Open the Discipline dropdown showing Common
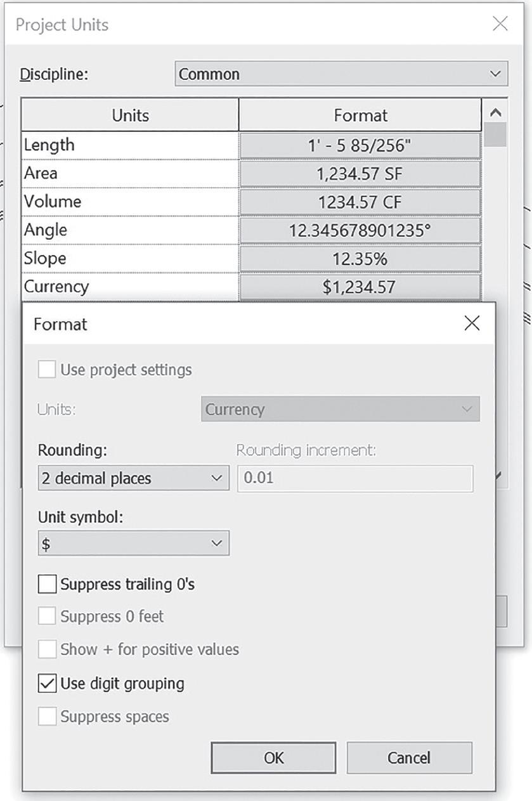The width and height of the screenshot is (532, 801). tap(341, 74)
